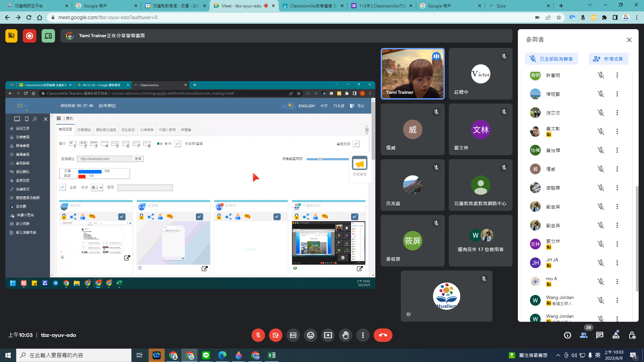Viewport: 644px width, 362px height.
Task: Turn on your camera
Action: (x=276, y=335)
